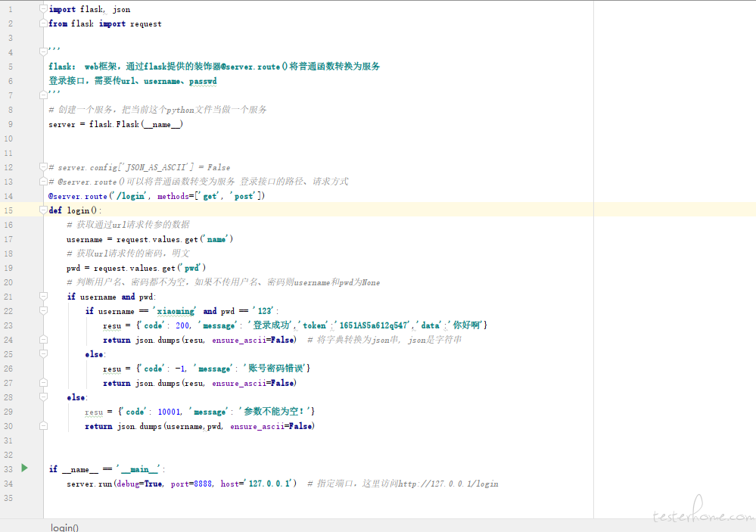Click the host string '127.0.0.1'
756x532 pixels.
[x=269, y=484]
